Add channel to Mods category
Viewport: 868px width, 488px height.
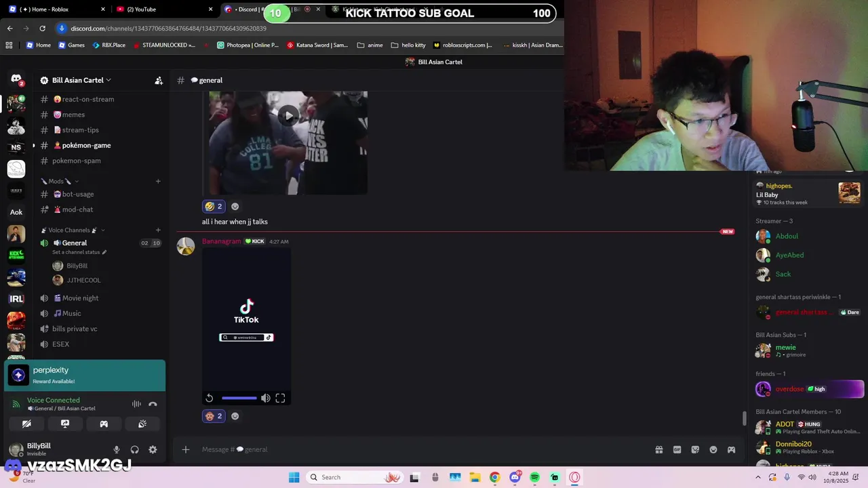pos(158,181)
